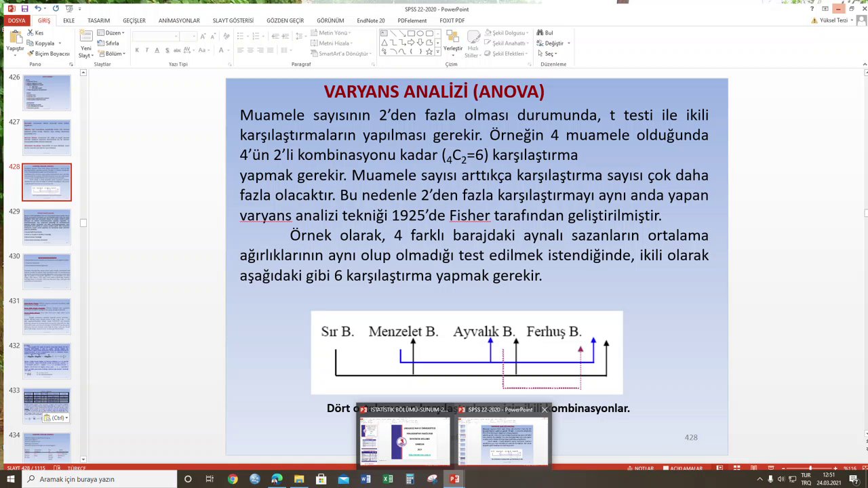Click the Chrome icon in Windows taskbar

233,479
